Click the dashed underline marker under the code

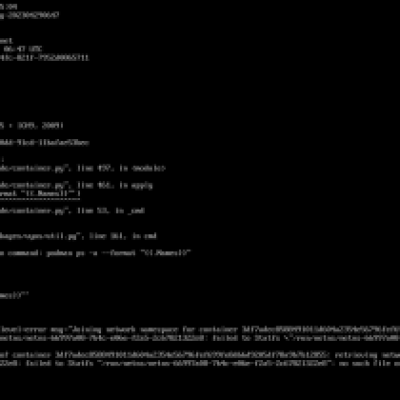pos(40,199)
